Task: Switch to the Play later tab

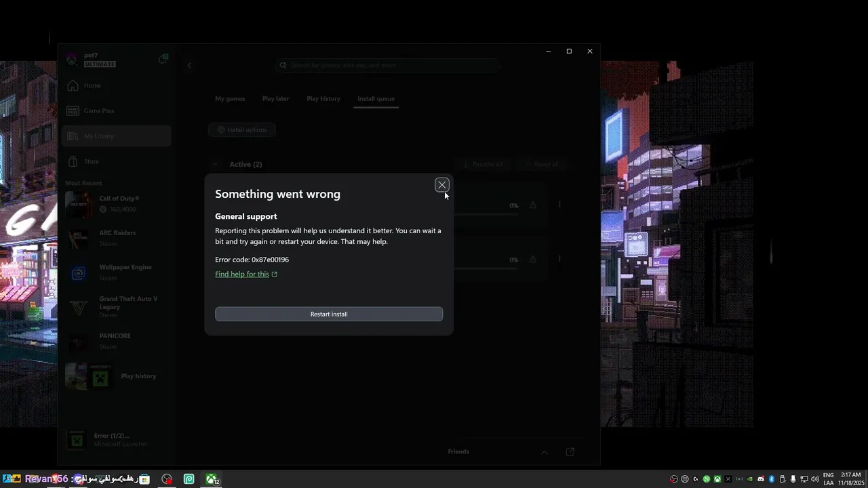Action: [275, 98]
